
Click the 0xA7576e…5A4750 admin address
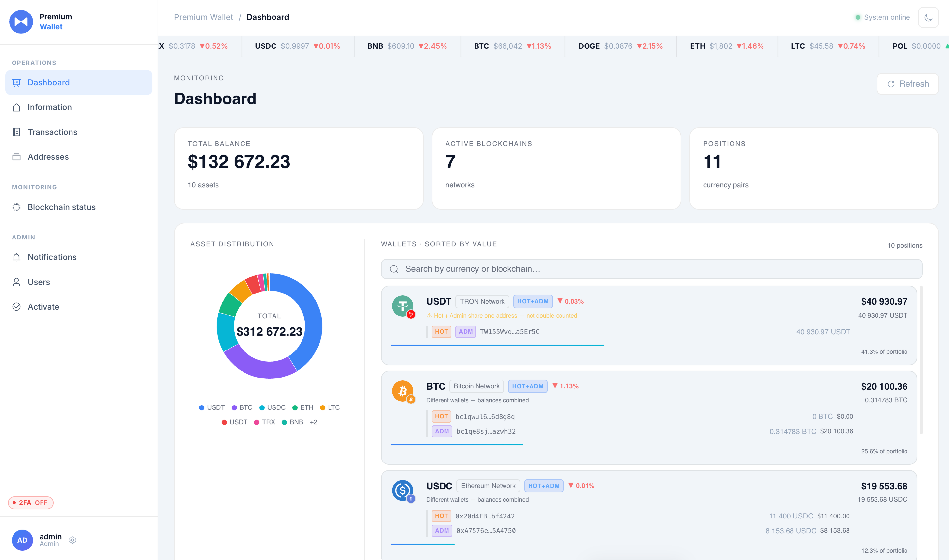486,531
